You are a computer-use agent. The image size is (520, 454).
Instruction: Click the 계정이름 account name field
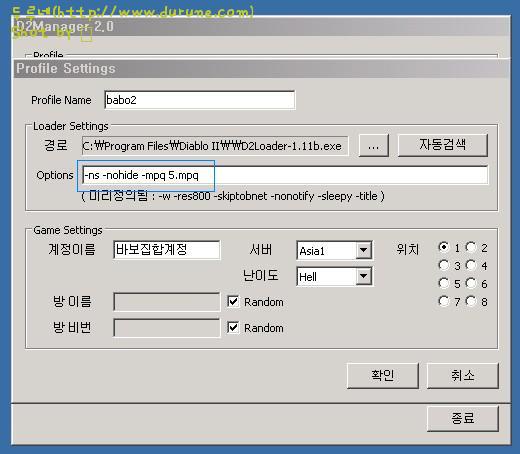tap(166, 250)
